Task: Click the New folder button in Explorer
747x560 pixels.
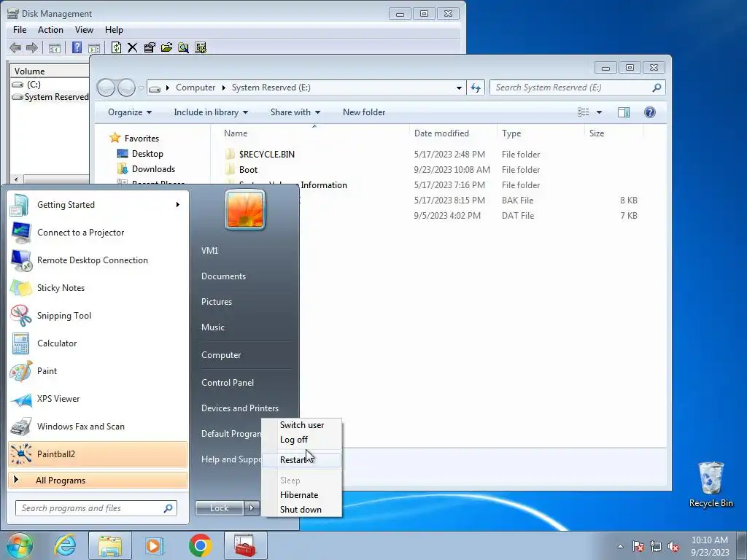Action: click(x=364, y=112)
